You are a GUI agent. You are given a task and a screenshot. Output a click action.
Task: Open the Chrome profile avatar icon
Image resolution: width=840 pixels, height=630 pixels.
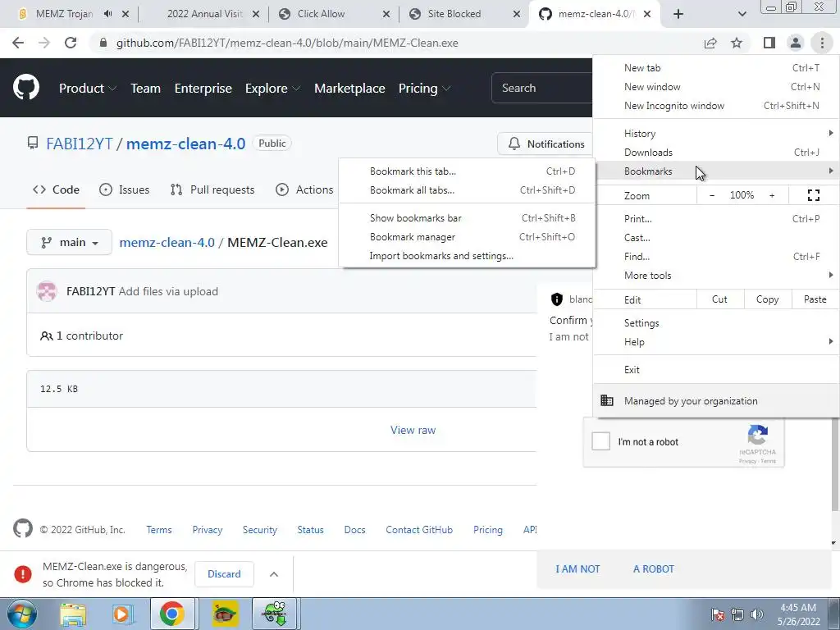[796, 43]
